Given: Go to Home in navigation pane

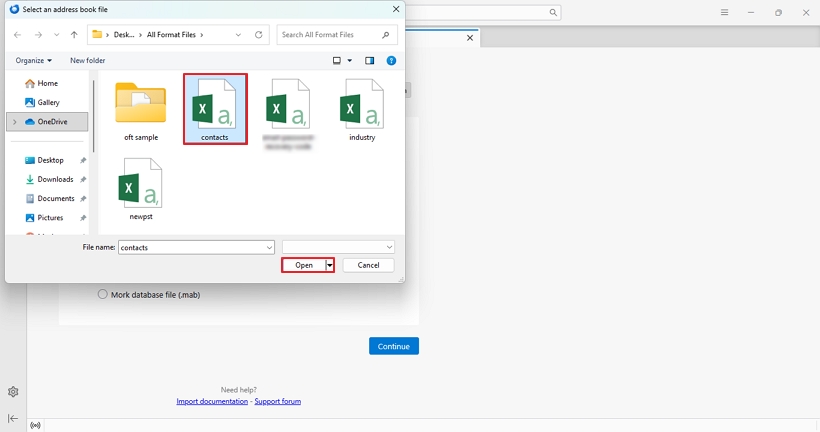Looking at the screenshot, I should (x=42, y=83).
